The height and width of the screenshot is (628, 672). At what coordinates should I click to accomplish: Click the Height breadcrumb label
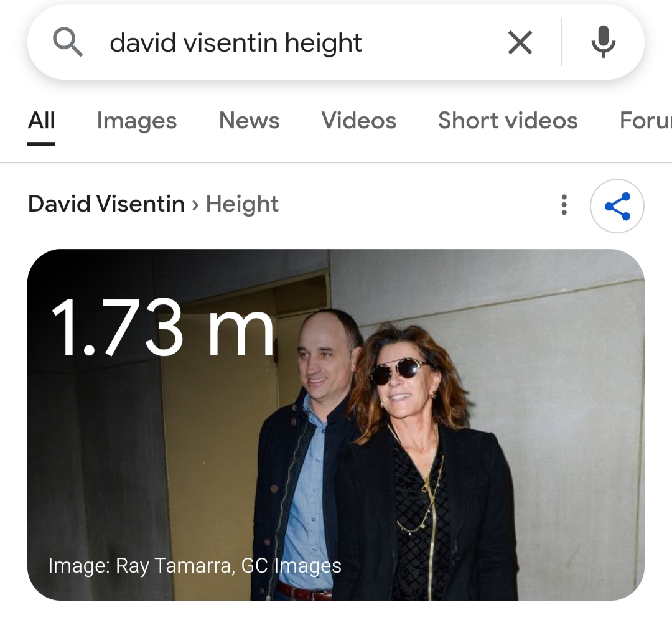coord(242,205)
